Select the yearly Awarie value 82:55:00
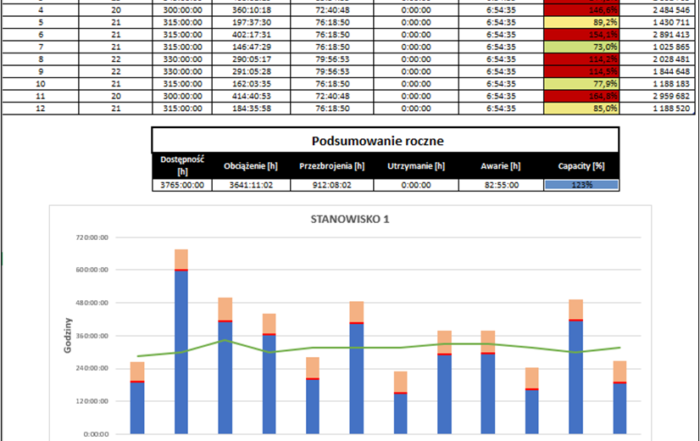 [503, 185]
